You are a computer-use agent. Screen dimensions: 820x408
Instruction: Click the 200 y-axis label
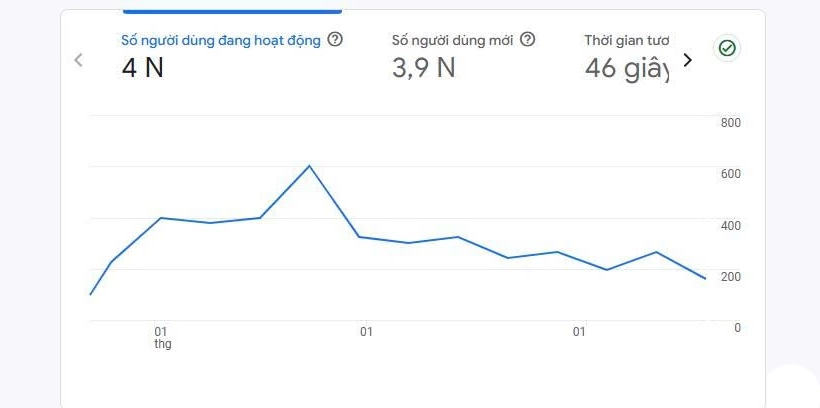pos(730,276)
